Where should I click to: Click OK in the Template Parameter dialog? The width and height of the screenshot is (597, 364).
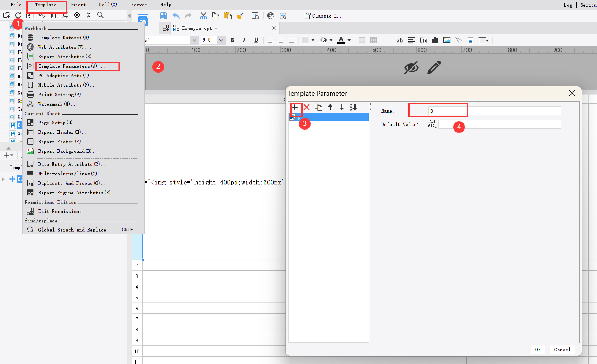(x=538, y=349)
